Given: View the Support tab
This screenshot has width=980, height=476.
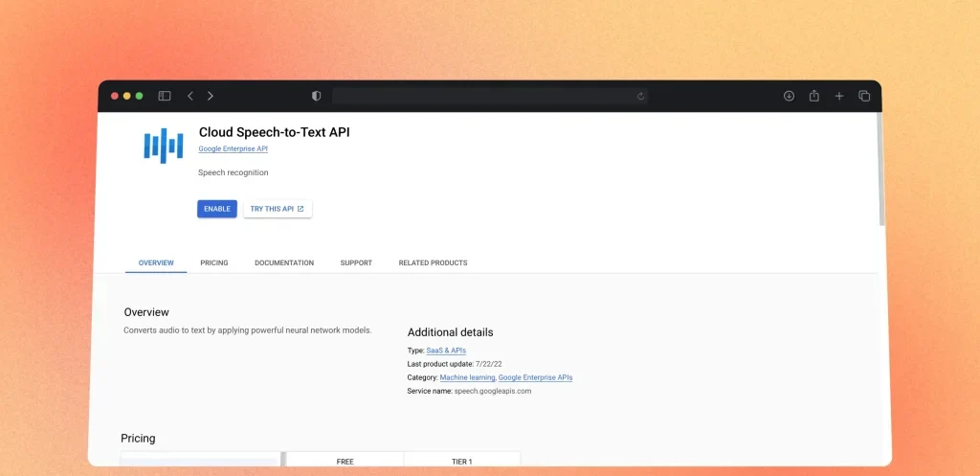Looking at the screenshot, I should 356,262.
